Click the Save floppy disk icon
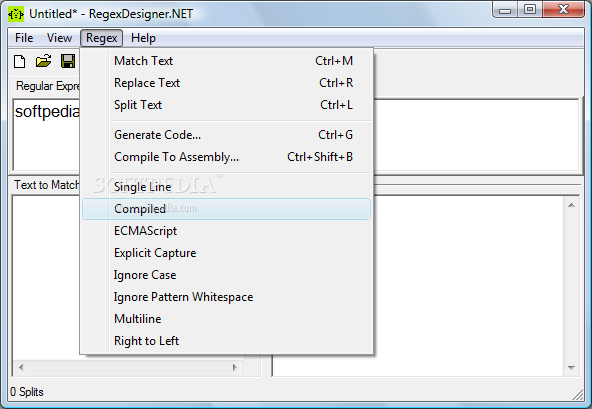The height and width of the screenshot is (409, 592). 68,61
